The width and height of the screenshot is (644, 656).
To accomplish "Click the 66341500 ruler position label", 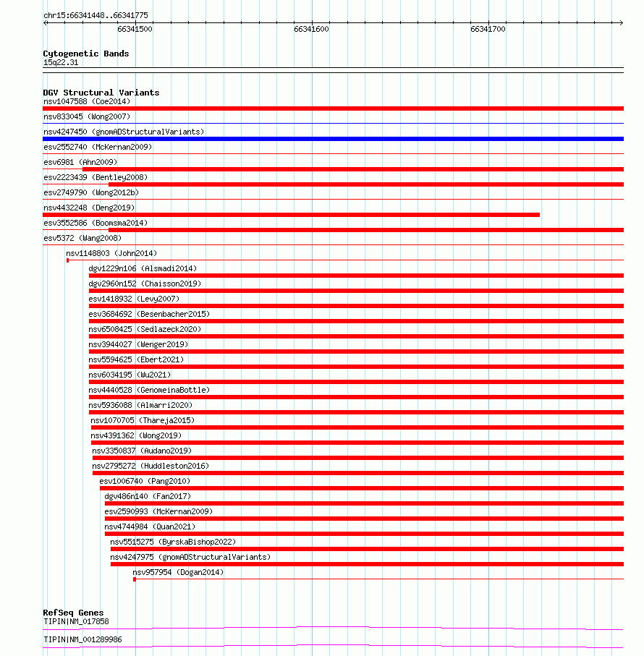I will click(x=135, y=29).
